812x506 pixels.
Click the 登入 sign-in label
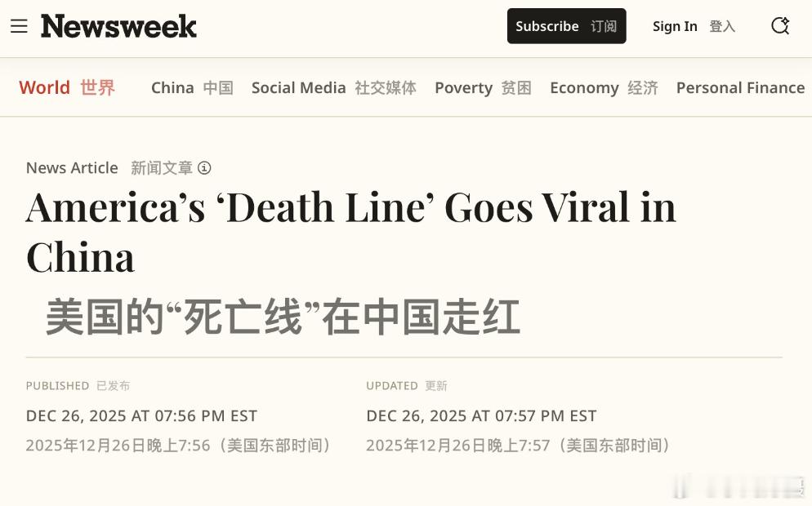coord(721,27)
